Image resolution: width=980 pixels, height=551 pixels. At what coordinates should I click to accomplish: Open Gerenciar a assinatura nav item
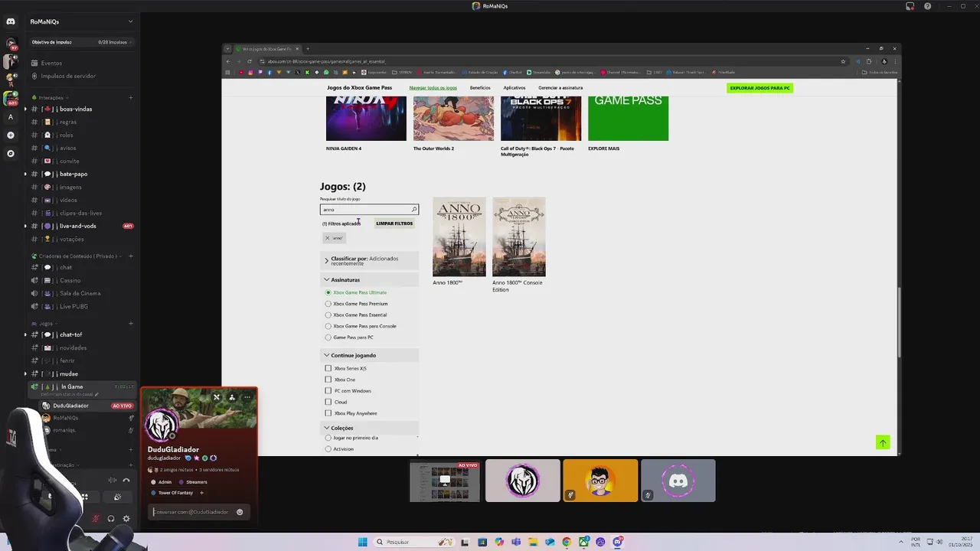pyautogui.click(x=560, y=88)
